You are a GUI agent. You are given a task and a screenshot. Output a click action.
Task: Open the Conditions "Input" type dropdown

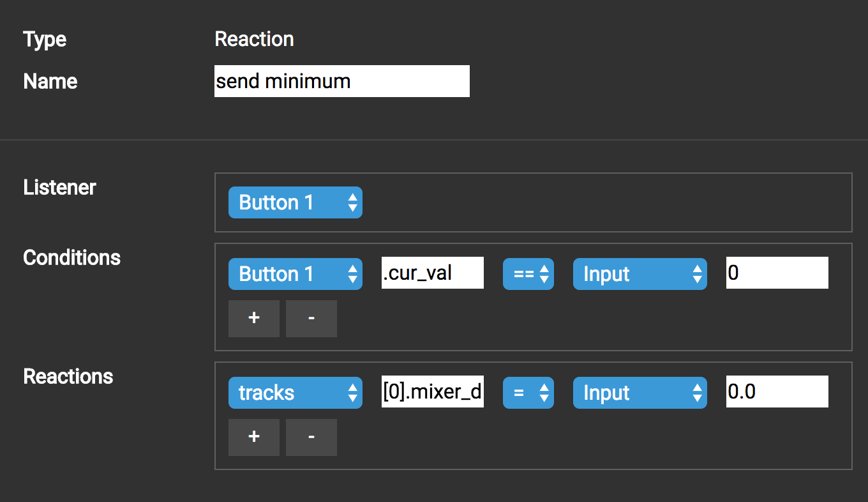640,274
